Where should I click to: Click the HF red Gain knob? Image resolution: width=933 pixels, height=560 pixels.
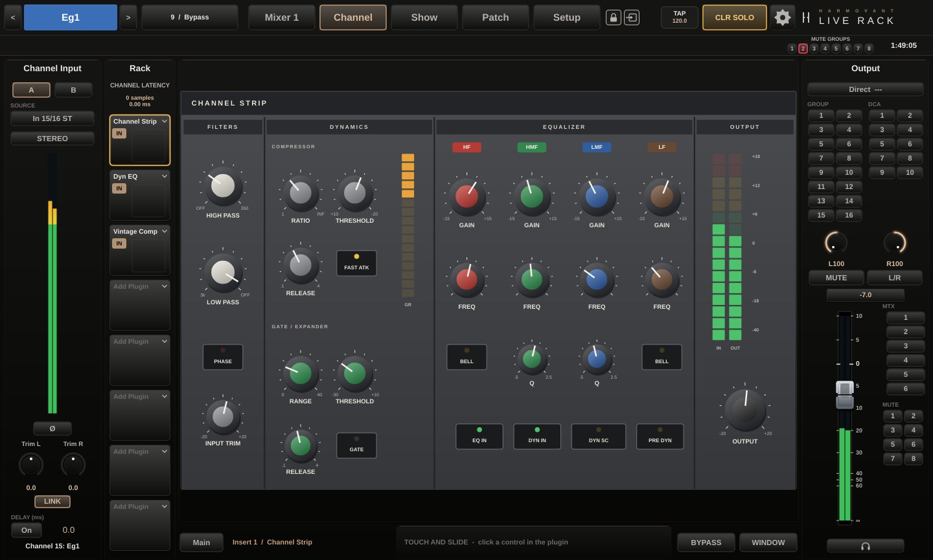click(x=466, y=196)
